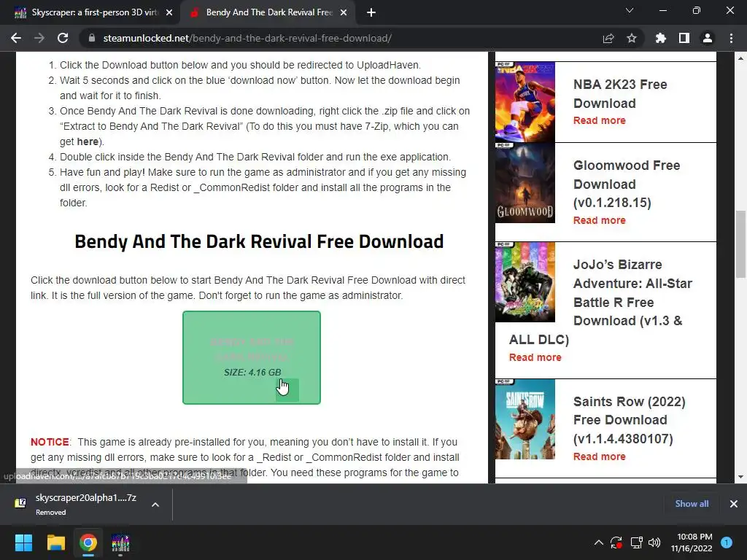This screenshot has width=747, height=560.
Task: Click the green Bendy download button
Action: (252, 357)
